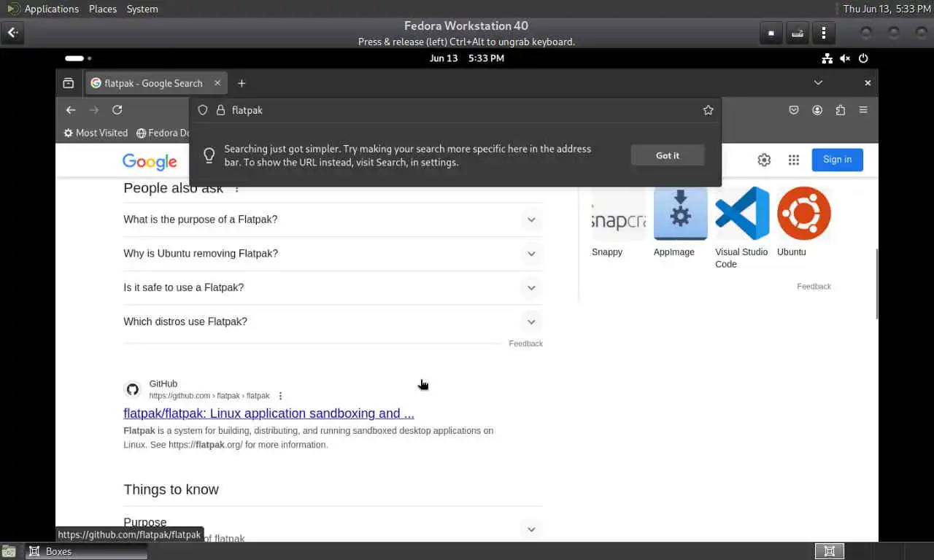Open the Pocket save icon
The image size is (934, 560).
(794, 110)
